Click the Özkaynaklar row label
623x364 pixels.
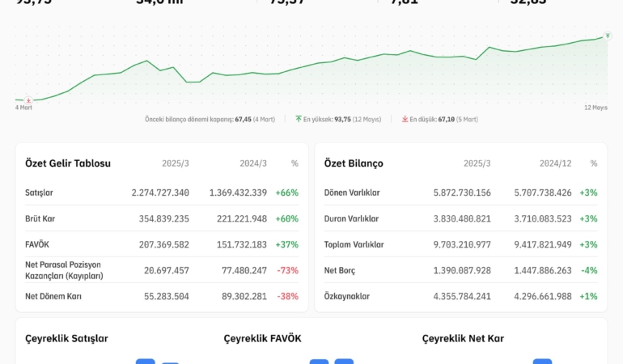(347, 296)
